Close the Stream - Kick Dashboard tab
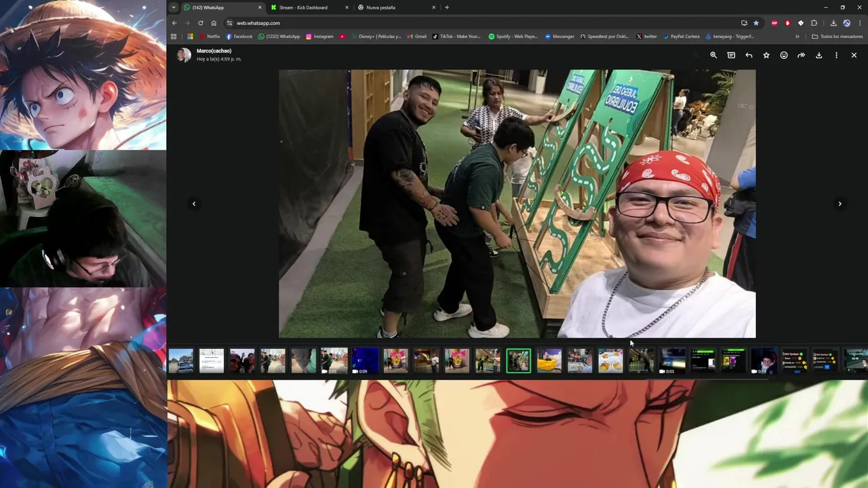868x488 pixels. pyautogui.click(x=347, y=7)
